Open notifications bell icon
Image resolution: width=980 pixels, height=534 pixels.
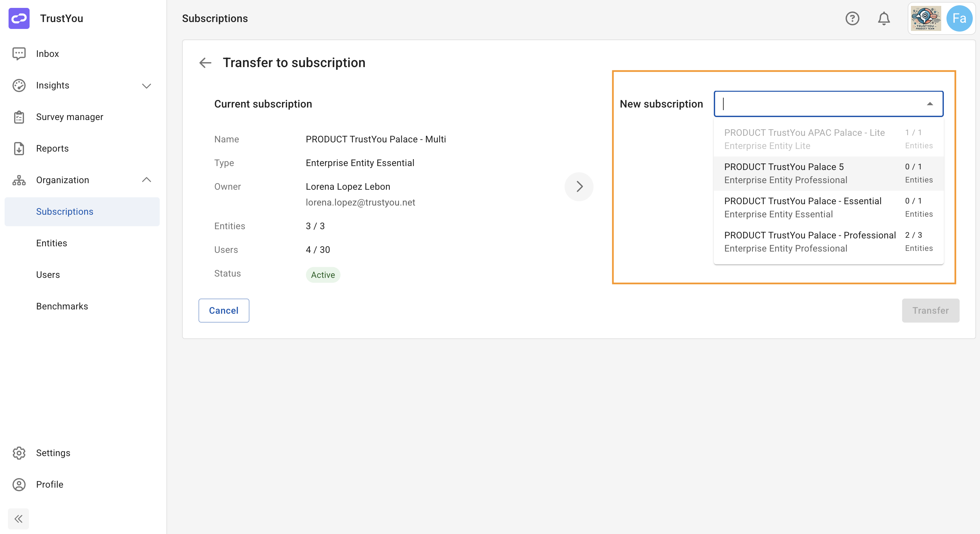[x=884, y=18]
